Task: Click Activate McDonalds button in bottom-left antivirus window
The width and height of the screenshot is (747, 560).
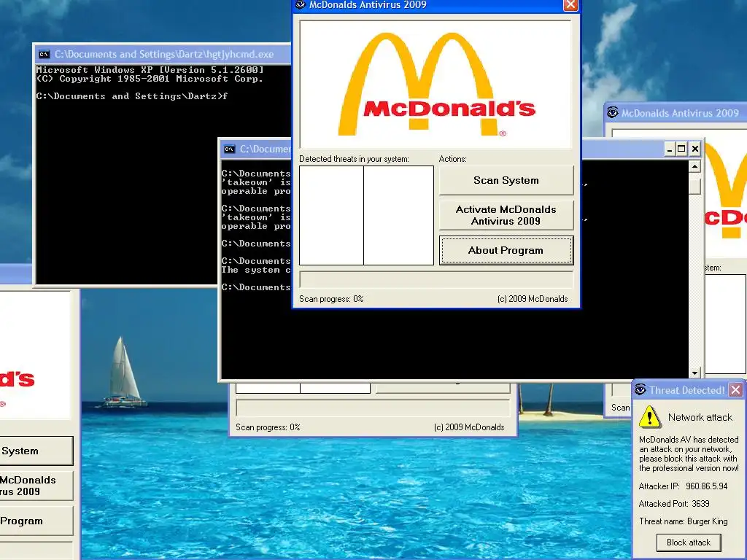Action: click(36, 486)
